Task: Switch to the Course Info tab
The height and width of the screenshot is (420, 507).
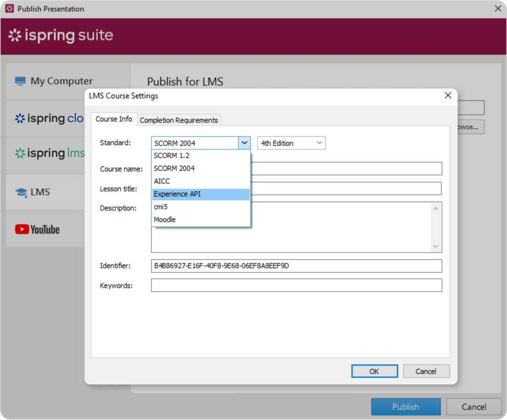Action: 114,119
